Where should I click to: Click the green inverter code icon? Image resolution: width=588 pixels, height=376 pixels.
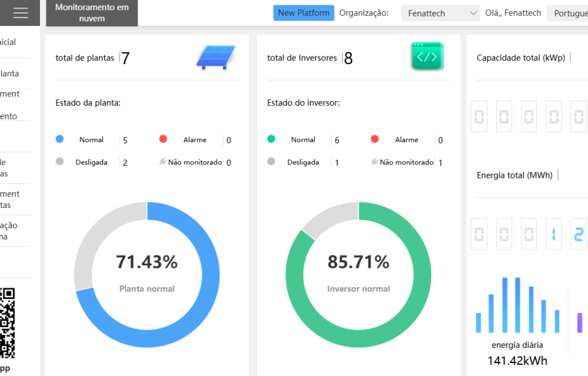(x=427, y=56)
